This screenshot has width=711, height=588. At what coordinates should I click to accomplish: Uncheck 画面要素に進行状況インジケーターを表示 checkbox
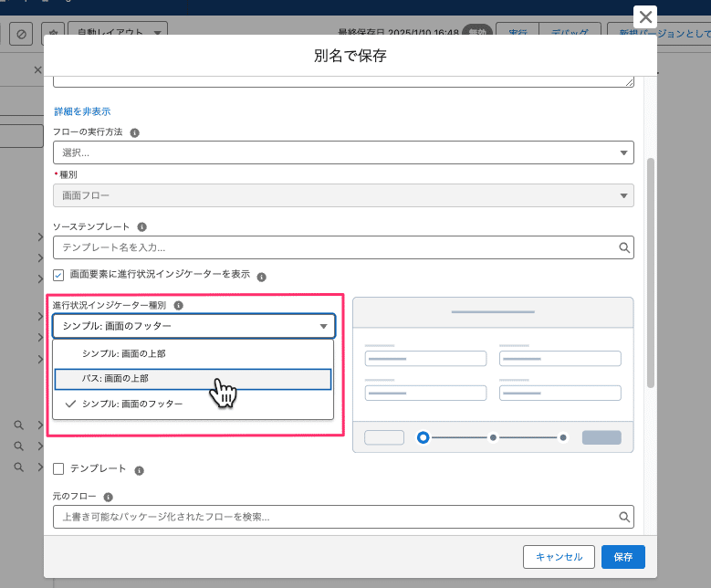58,275
